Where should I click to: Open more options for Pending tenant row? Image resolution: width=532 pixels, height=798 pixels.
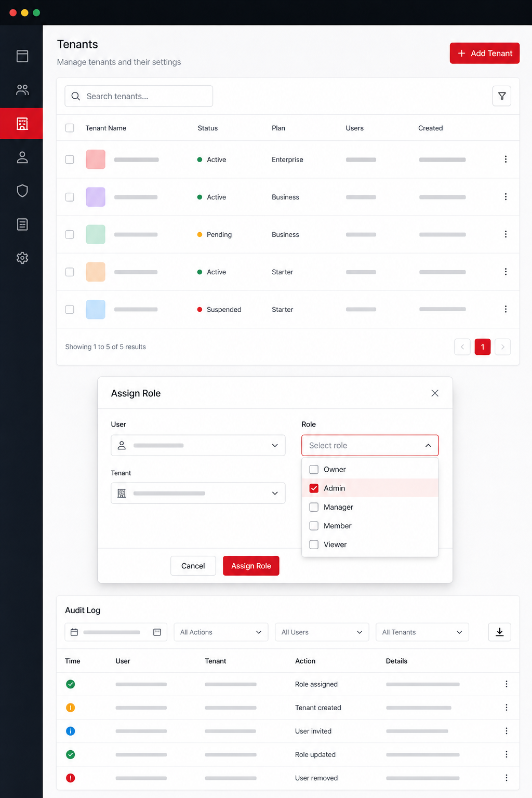point(506,234)
